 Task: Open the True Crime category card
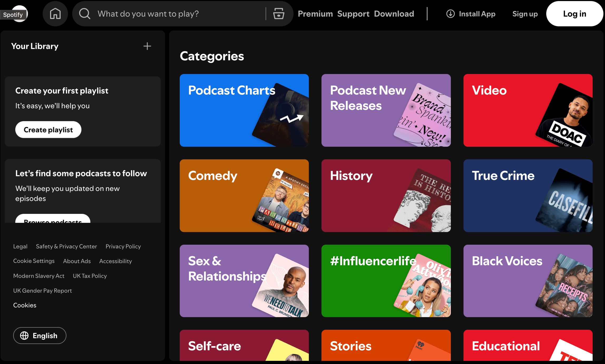528,196
